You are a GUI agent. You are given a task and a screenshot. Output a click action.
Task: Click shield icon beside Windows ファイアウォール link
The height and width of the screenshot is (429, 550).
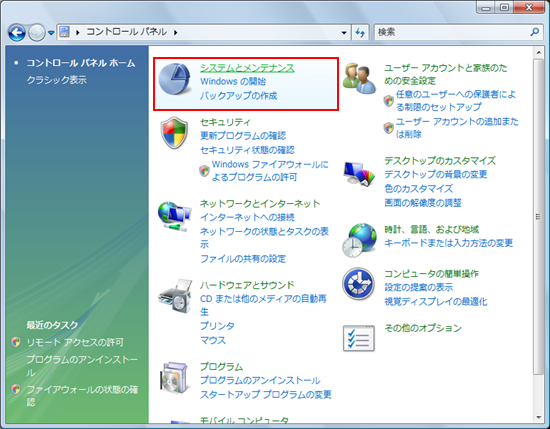(204, 171)
